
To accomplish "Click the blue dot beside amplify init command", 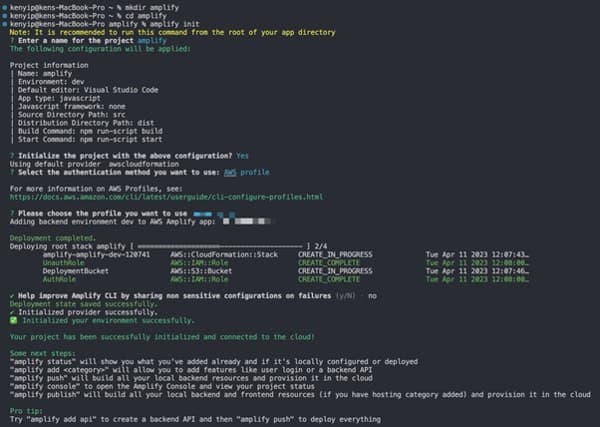I will coord(5,24).
